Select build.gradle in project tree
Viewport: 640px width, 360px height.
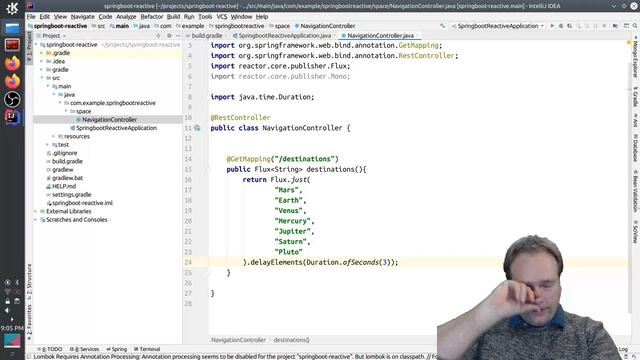click(x=67, y=161)
